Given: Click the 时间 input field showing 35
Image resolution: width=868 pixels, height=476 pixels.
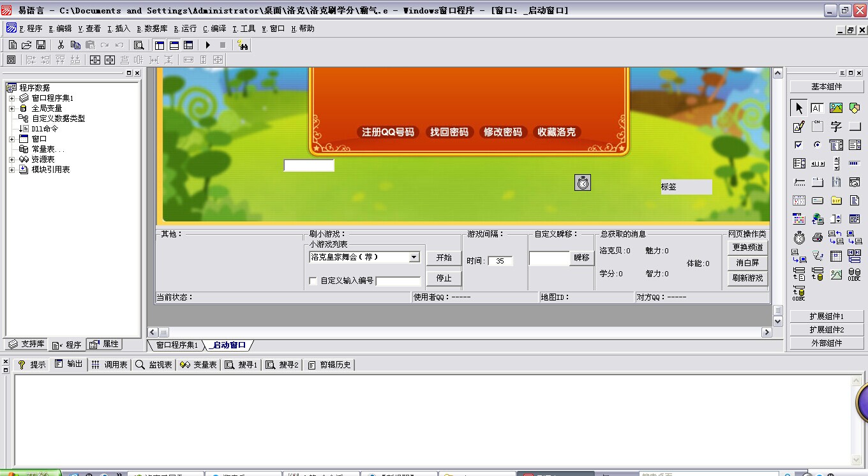Looking at the screenshot, I should pyautogui.click(x=500, y=261).
